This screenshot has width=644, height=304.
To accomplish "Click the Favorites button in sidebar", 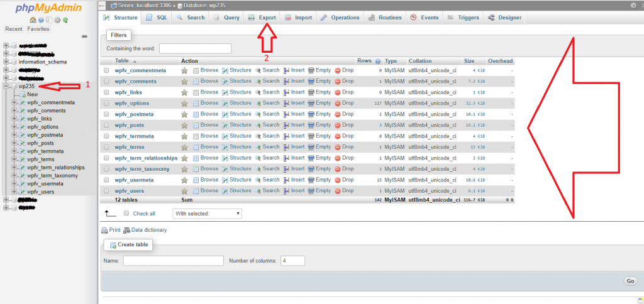I will pos(38,29).
